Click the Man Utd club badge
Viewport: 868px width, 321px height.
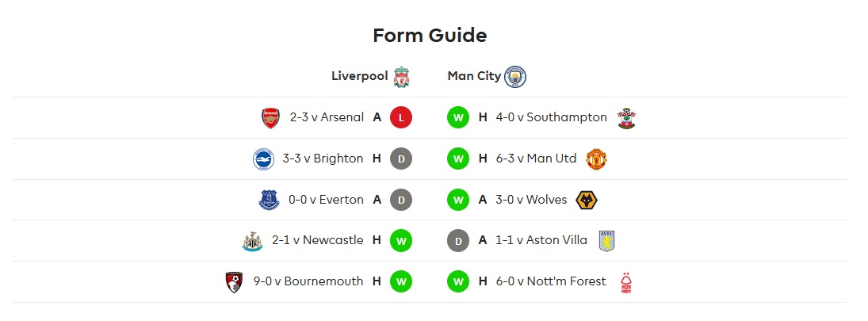(x=597, y=159)
